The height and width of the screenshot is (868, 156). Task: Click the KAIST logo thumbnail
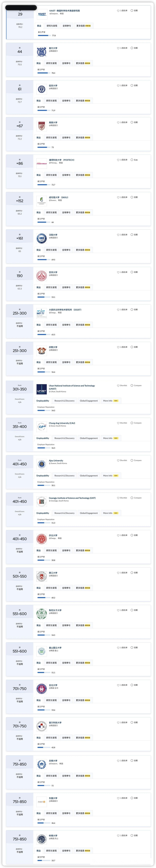(42, 14)
